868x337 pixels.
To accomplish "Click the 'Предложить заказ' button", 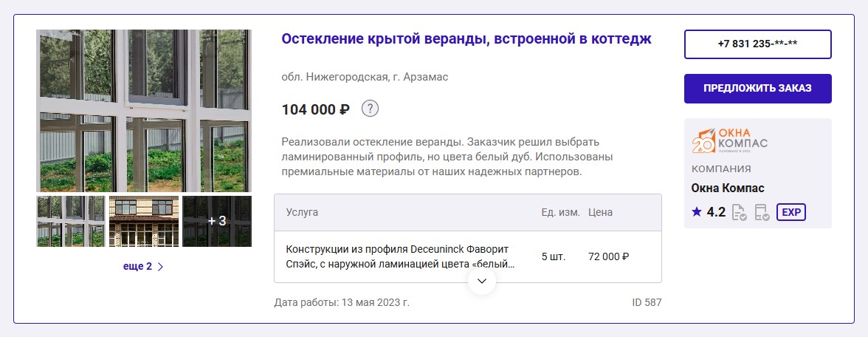I will tap(757, 88).
